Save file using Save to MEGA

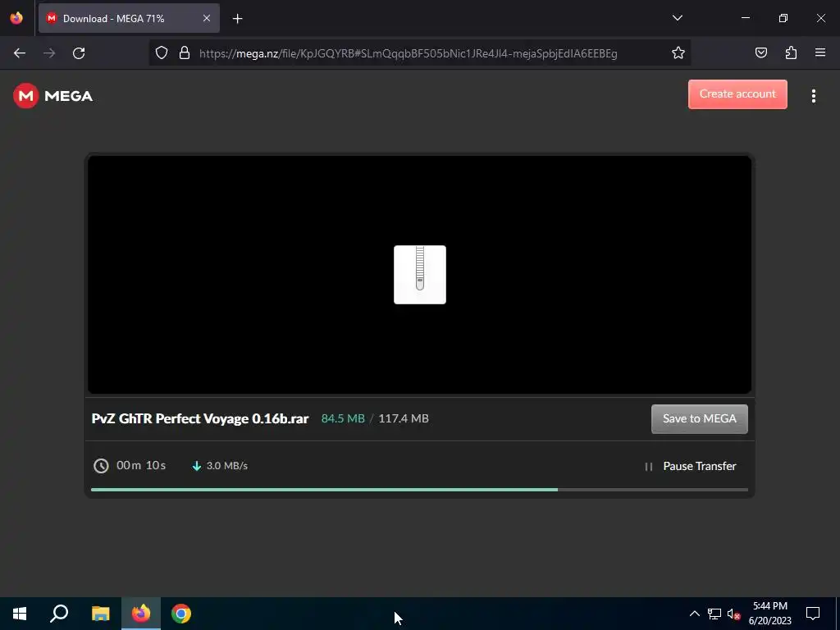[x=699, y=419]
